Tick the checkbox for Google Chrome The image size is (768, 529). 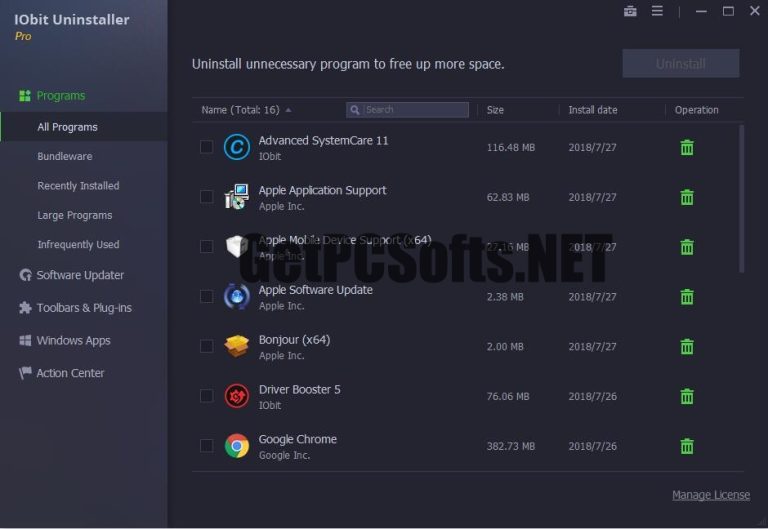[x=207, y=446]
